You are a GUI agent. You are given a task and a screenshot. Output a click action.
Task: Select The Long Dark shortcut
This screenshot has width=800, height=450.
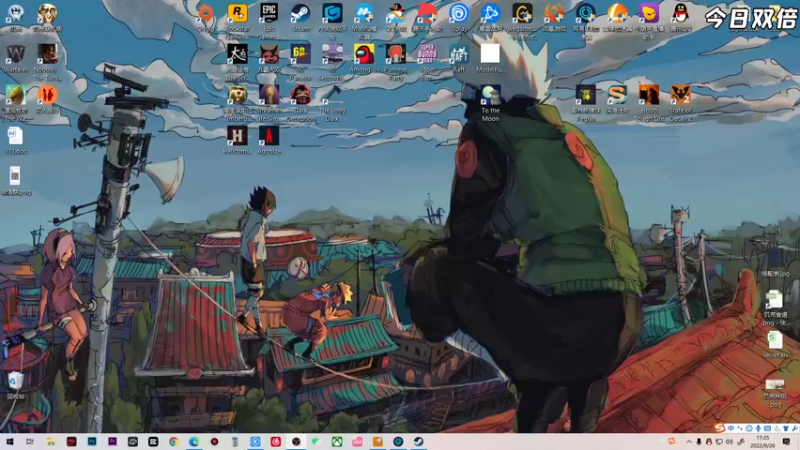[x=332, y=95]
